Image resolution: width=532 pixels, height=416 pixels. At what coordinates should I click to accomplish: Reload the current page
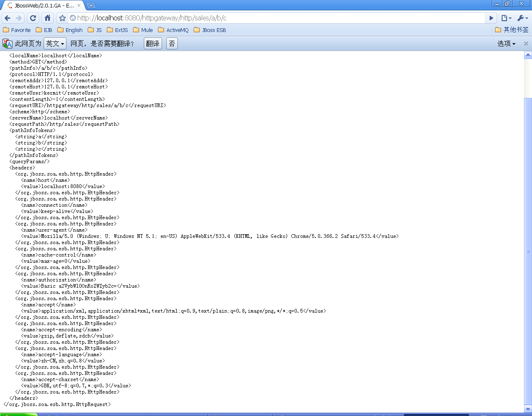[33, 18]
